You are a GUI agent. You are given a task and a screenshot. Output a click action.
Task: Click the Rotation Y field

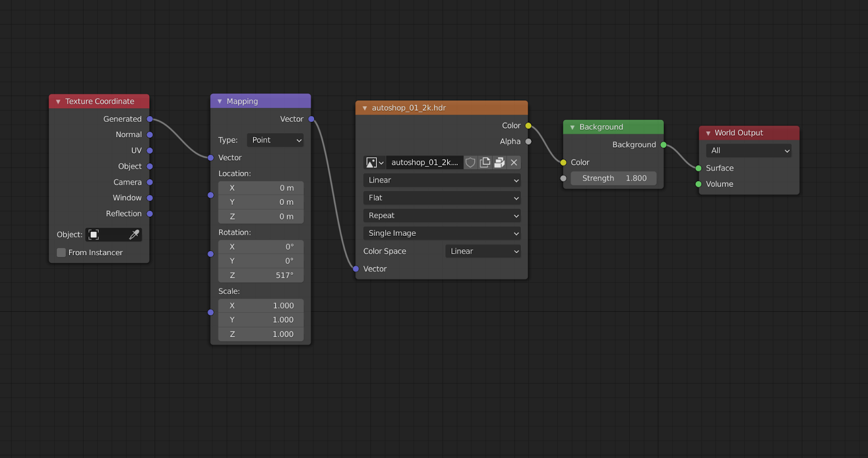[261, 261]
